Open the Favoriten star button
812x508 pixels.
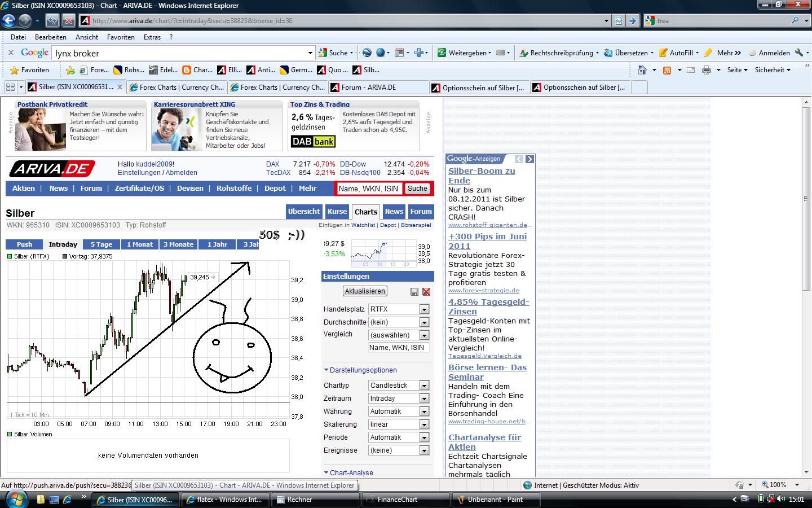(30, 70)
